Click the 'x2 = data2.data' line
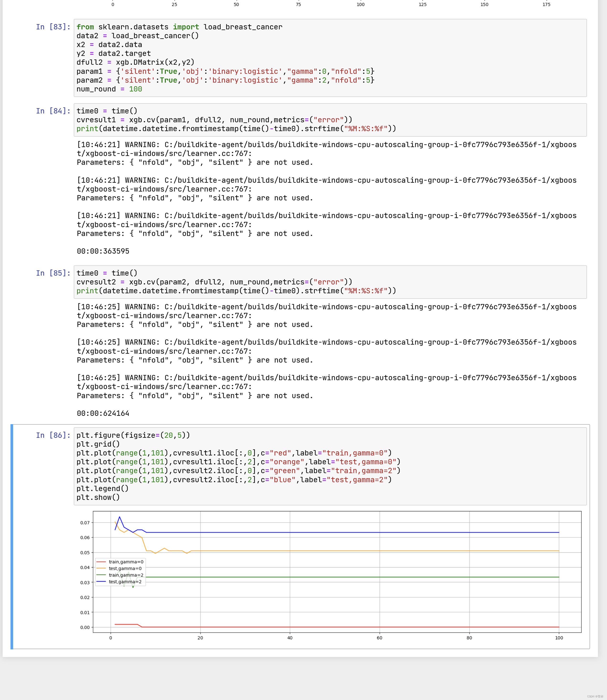Viewport: 607px width, 700px height. pyautogui.click(x=109, y=44)
